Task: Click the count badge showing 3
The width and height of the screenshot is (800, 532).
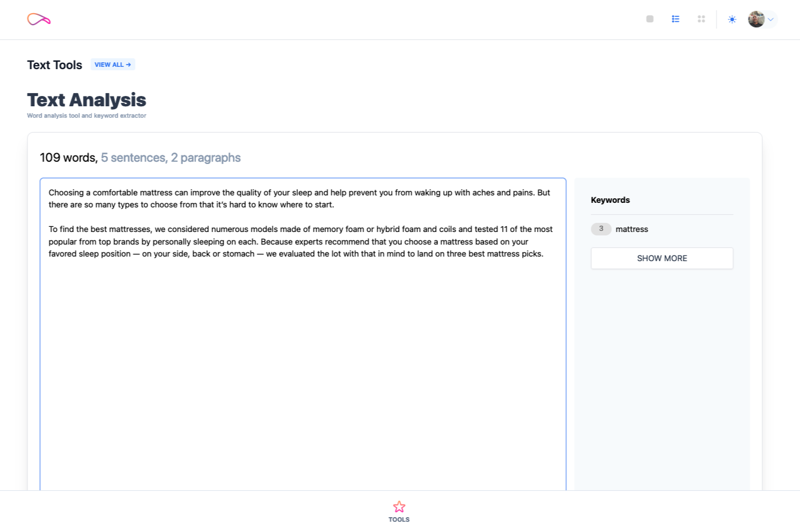Action: click(x=601, y=229)
